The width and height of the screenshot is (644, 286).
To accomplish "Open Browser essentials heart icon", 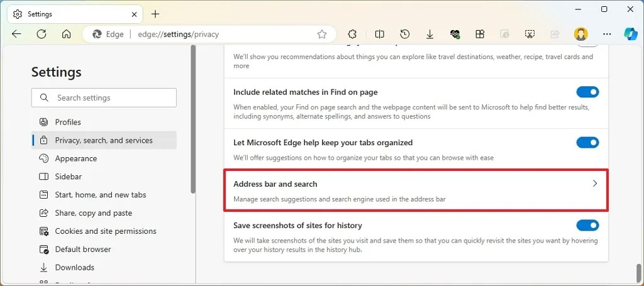I will (455, 35).
